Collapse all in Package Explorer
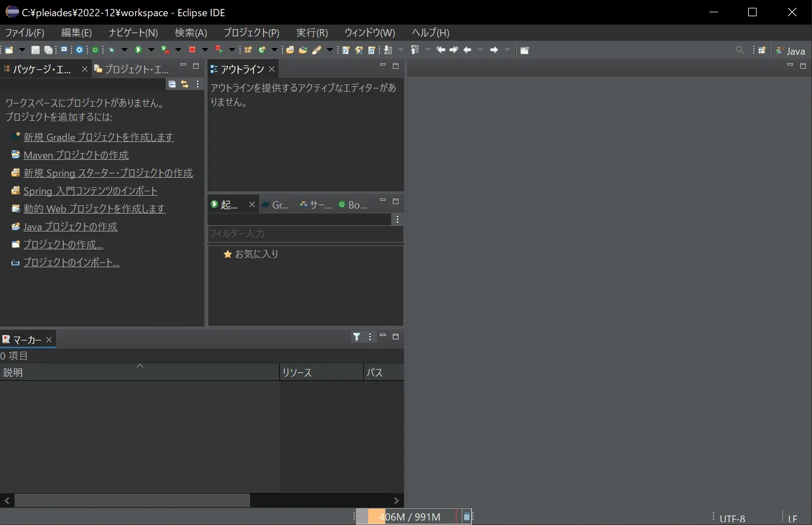This screenshot has width=812, height=525. tap(172, 84)
